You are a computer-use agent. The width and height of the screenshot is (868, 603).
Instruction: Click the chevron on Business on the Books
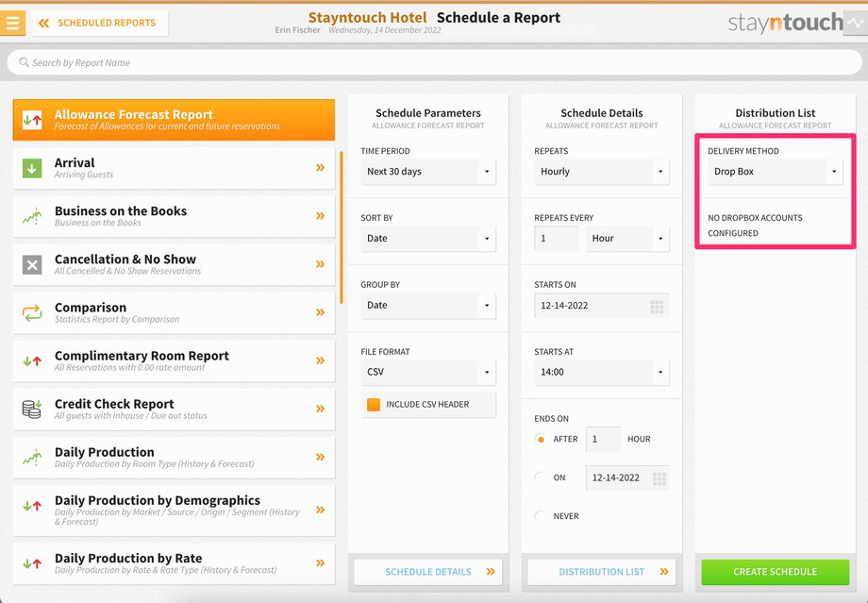[320, 216]
